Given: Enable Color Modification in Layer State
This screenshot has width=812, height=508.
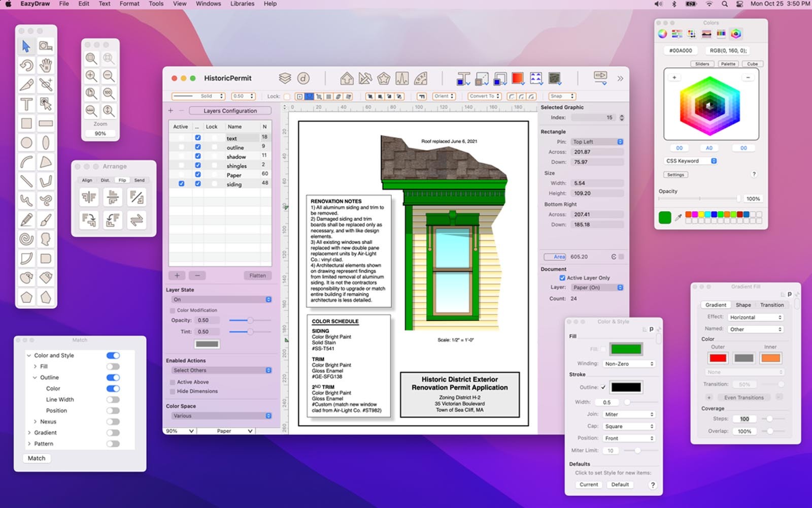Looking at the screenshot, I should point(173,310).
